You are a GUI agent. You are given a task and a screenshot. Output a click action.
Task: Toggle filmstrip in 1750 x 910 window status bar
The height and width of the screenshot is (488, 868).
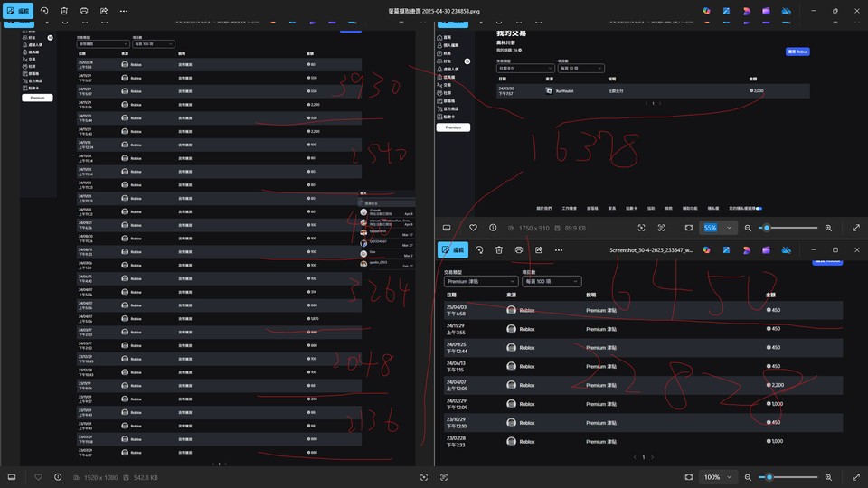click(447, 228)
